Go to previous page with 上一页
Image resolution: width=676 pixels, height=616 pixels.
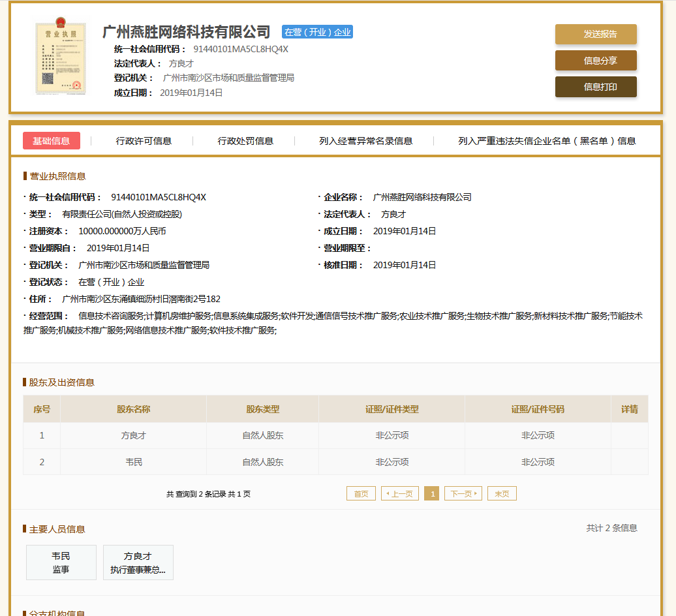(x=400, y=494)
